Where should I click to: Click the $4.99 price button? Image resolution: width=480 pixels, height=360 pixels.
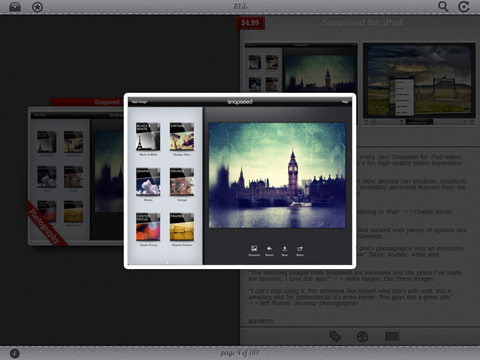click(250, 23)
